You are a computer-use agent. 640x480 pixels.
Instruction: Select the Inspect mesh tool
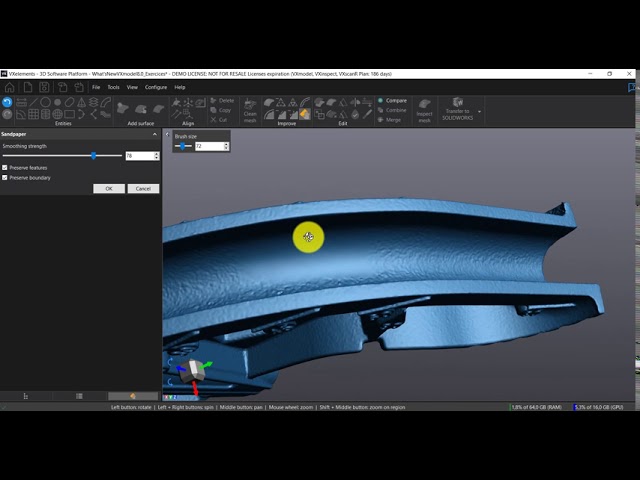424,109
